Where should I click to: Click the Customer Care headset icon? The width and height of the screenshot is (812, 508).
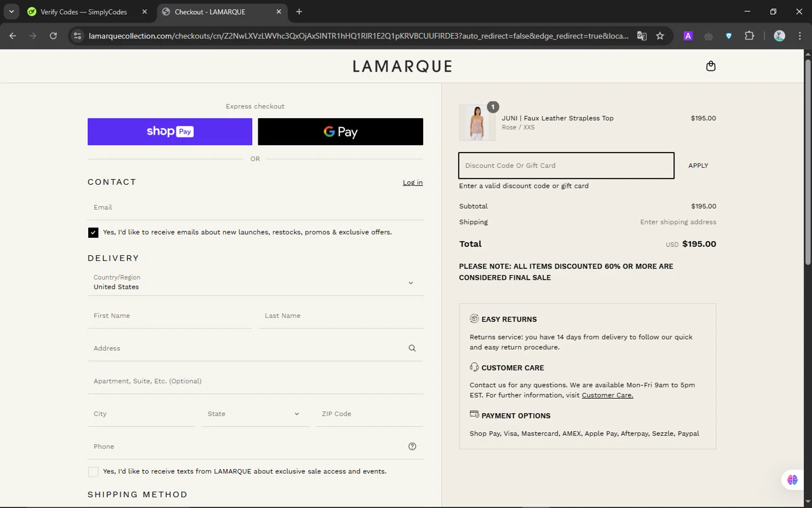point(474,367)
